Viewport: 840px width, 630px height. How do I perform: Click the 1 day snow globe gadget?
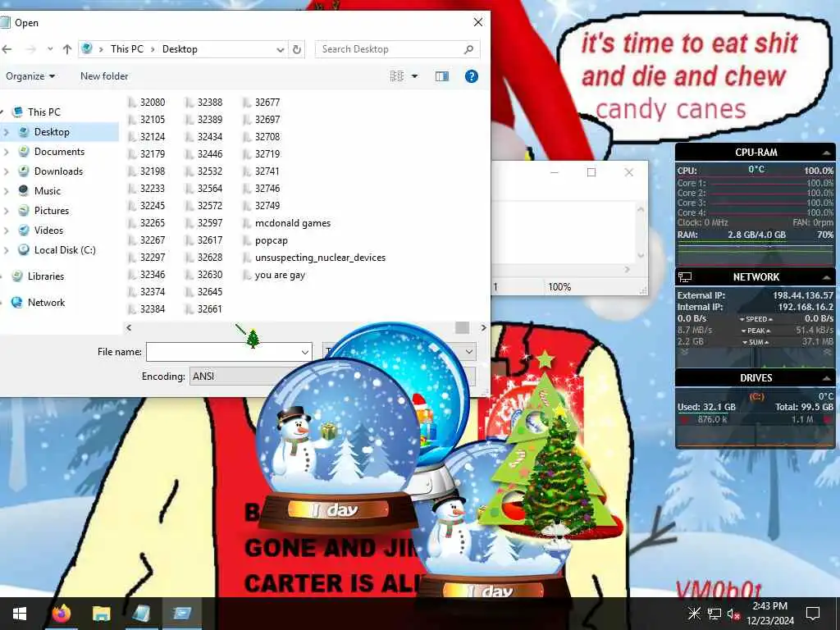point(337,445)
